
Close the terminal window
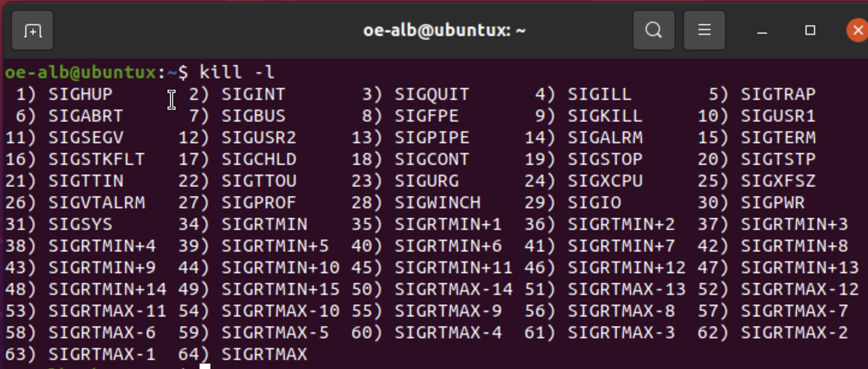pos(857,29)
